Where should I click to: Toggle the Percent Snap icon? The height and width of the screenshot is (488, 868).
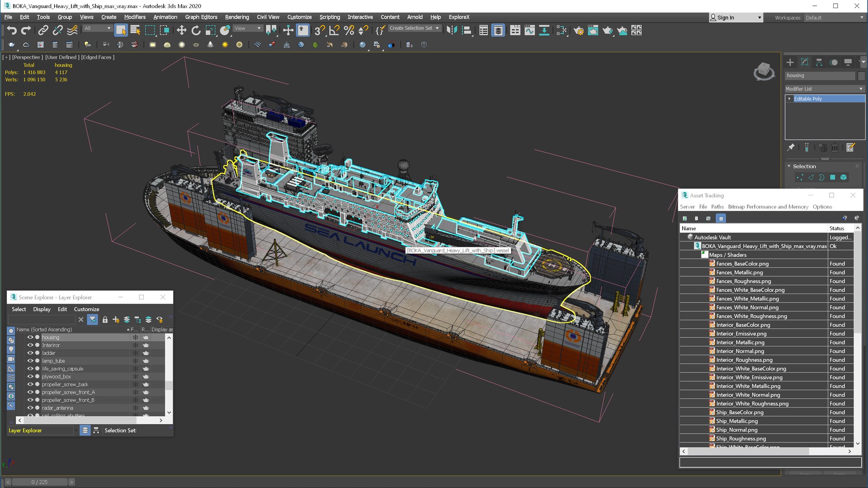pyautogui.click(x=349, y=30)
